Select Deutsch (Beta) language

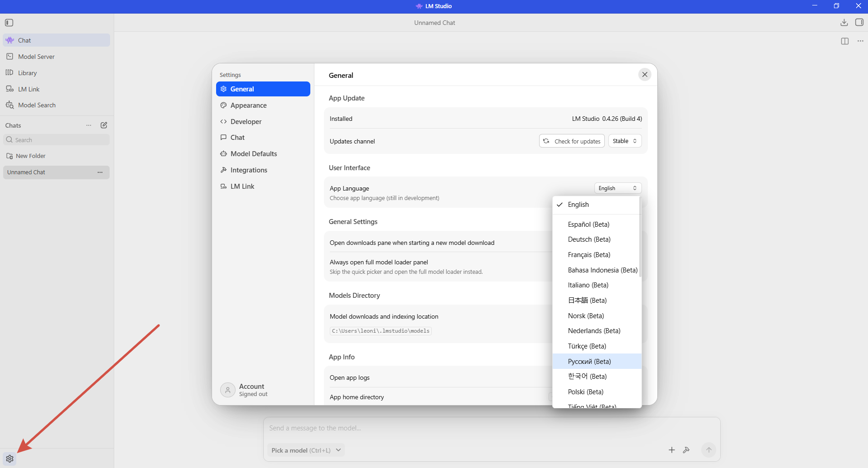[597, 239]
